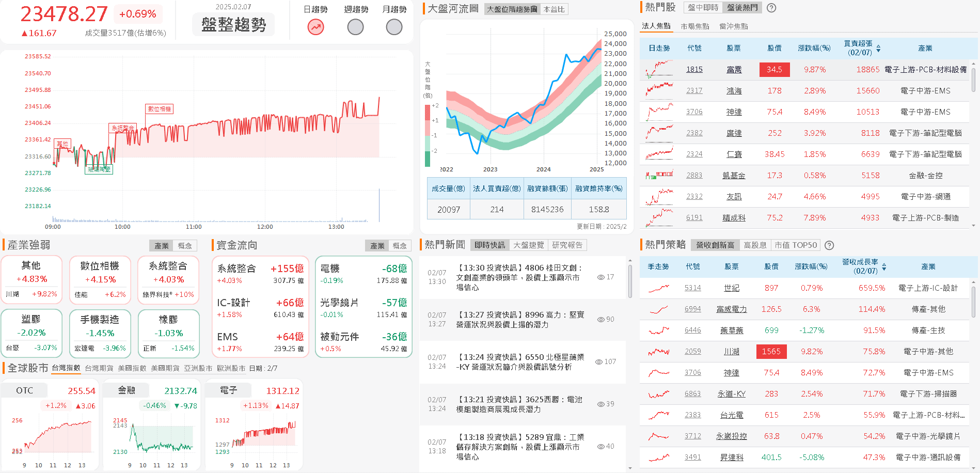Sort by 買賣超張 column arrows
Viewport: 980px width, 473px height.
878,49
